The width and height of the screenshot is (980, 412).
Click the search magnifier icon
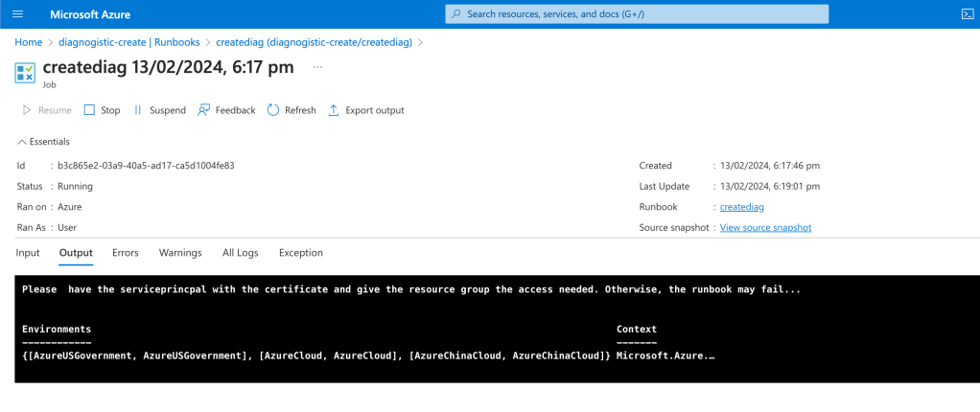pos(456,13)
